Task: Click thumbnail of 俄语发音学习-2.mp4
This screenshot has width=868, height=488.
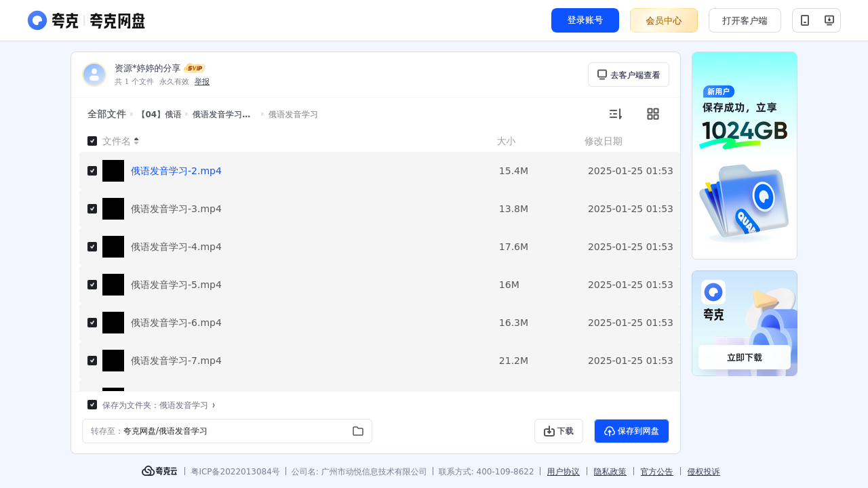Action: point(113,171)
